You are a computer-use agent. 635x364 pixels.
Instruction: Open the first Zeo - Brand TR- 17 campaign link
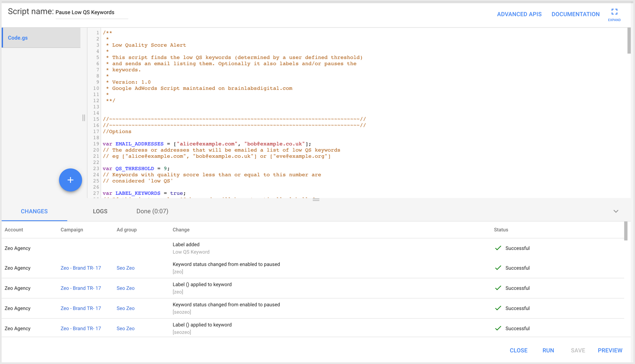click(81, 268)
